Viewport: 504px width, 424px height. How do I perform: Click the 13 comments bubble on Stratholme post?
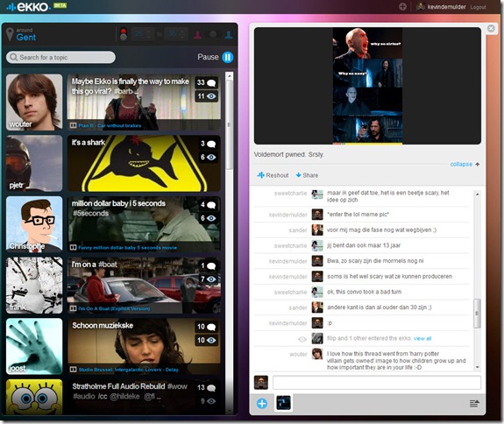click(x=206, y=388)
